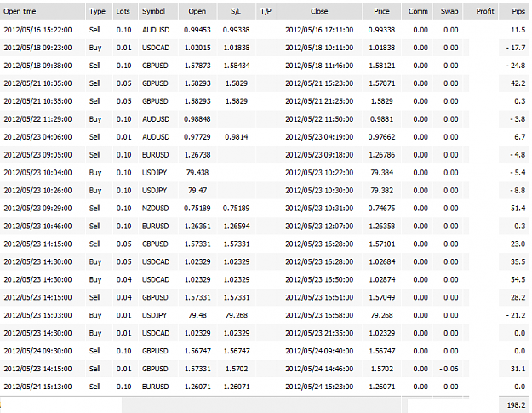Select open time 2012/05/24 09:30:00
The height and width of the screenshot is (413, 532).
click(x=37, y=351)
